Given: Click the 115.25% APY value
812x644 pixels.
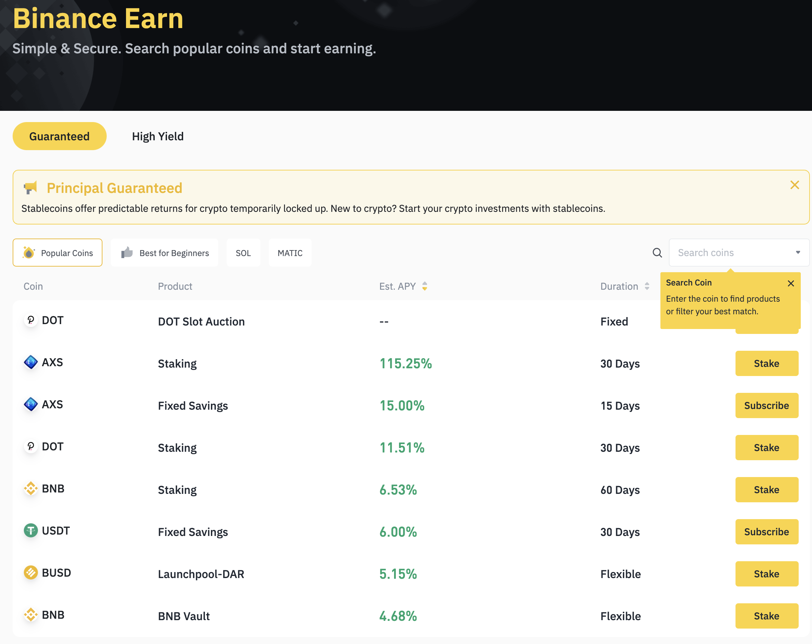Looking at the screenshot, I should (x=406, y=364).
